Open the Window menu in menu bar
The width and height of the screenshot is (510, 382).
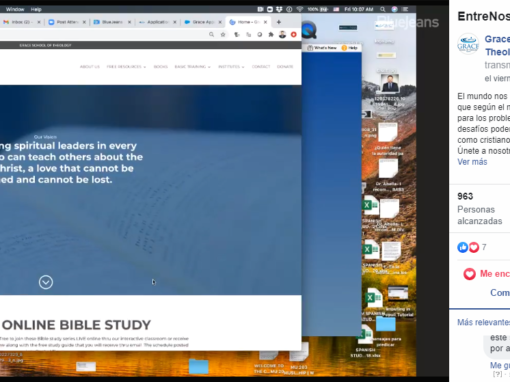tap(15, 9)
